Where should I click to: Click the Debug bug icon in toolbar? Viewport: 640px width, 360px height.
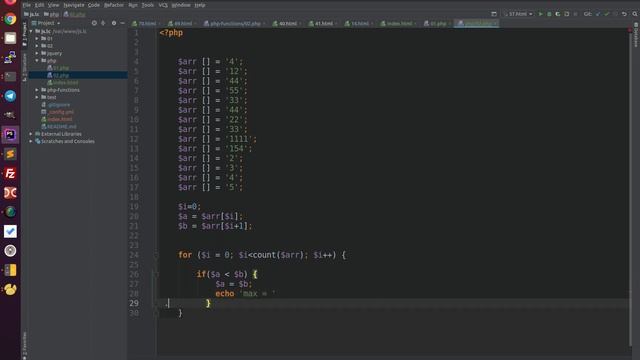[549, 14]
